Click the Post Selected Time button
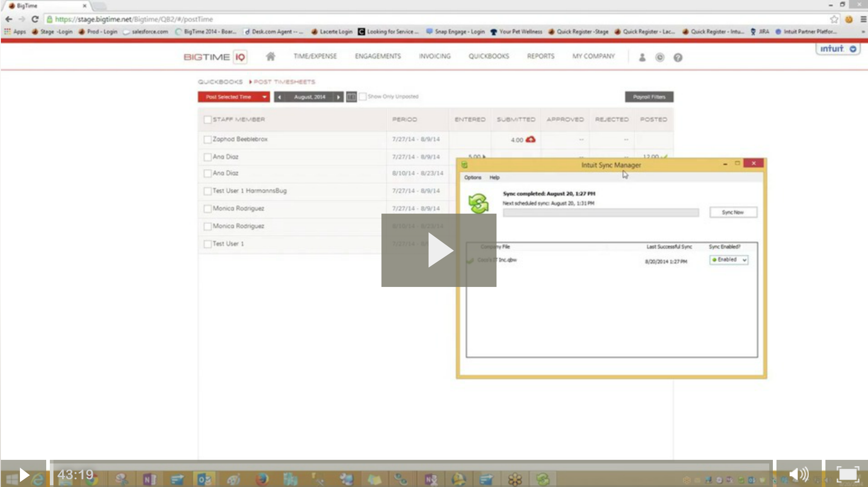Image resolution: width=868 pixels, height=487 pixels. pyautogui.click(x=228, y=97)
